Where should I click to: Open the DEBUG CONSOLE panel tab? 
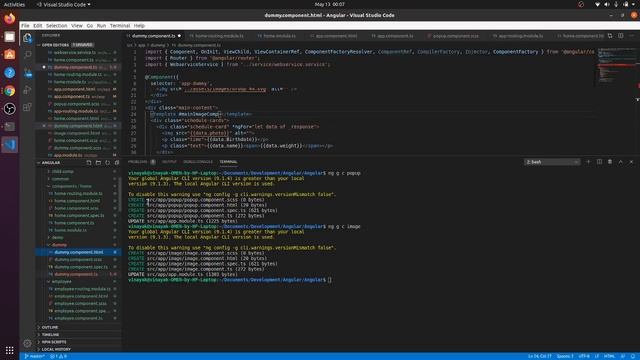click(x=198, y=162)
